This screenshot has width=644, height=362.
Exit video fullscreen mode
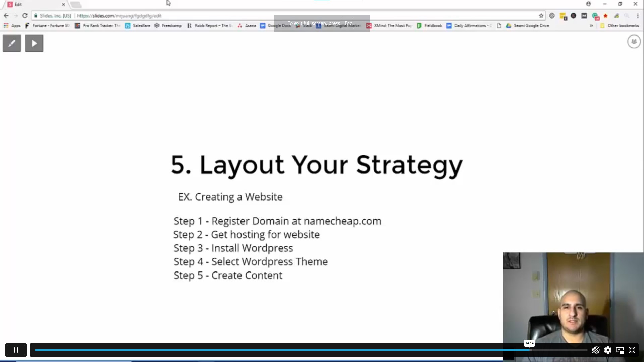tap(632, 350)
